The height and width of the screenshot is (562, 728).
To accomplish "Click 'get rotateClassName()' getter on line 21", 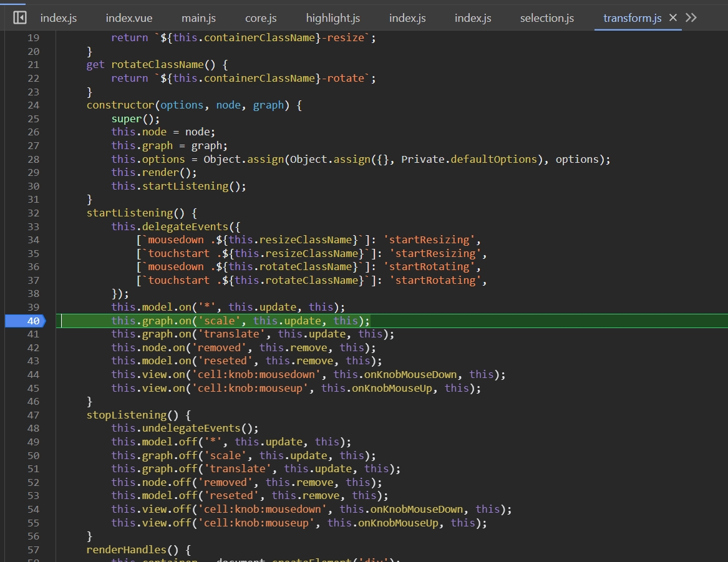I will 151,65.
